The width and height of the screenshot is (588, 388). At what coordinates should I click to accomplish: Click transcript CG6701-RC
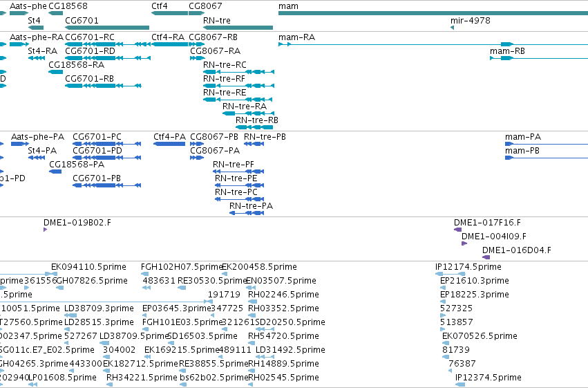[x=108, y=44]
